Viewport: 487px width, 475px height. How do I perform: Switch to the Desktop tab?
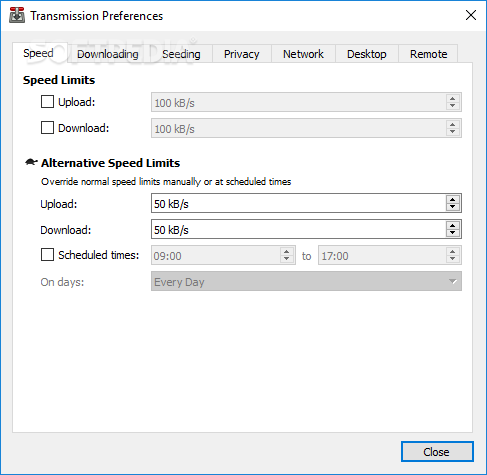click(367, 54)
